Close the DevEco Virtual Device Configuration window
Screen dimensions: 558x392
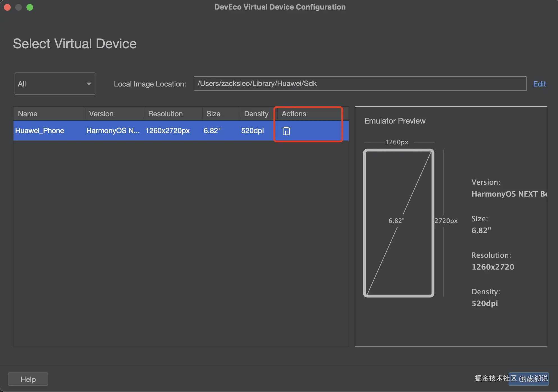pos(8,7)
